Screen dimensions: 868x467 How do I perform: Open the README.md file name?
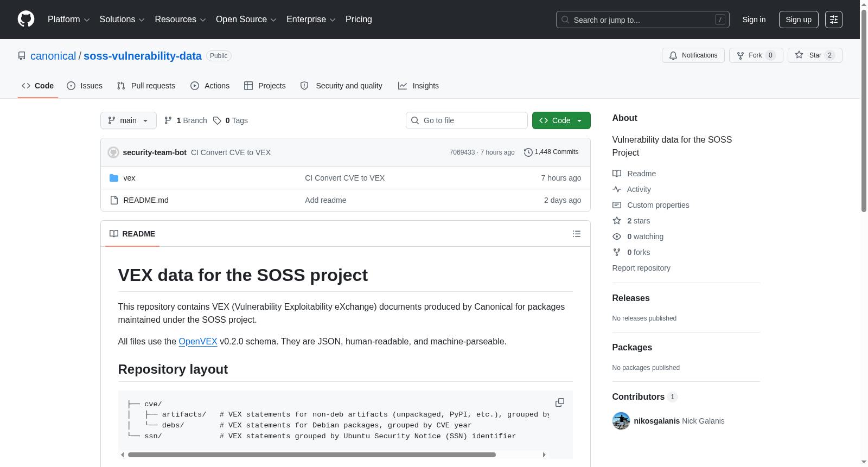tap(146, 200)
